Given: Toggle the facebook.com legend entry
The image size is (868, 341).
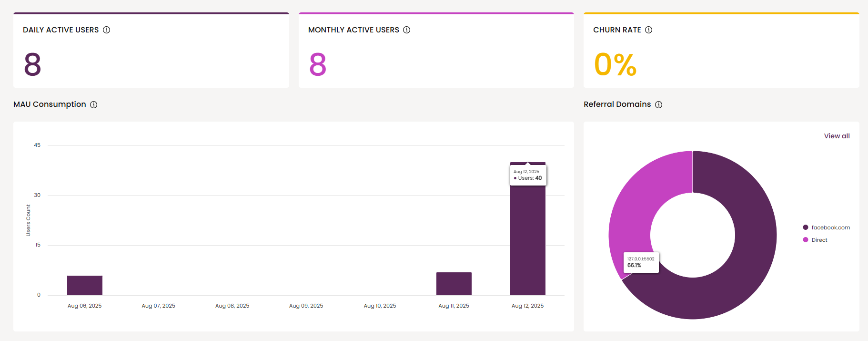Looking at the screenshot, I should point(826,227).
